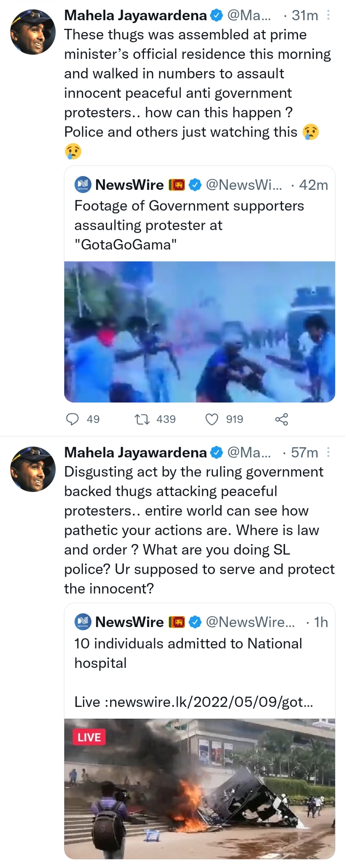The image size is (345, 868).
Task: Open Mahela Jayawardena avatar on second tweet
Action: click(x=33, y=469)
